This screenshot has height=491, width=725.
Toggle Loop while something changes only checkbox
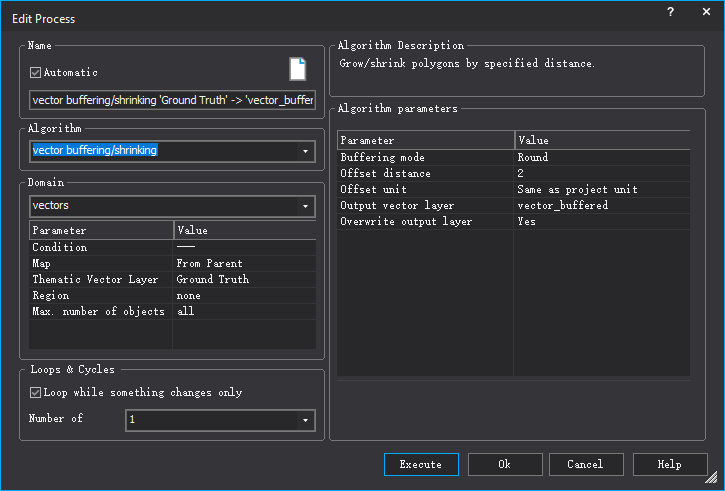pos(36,393)
